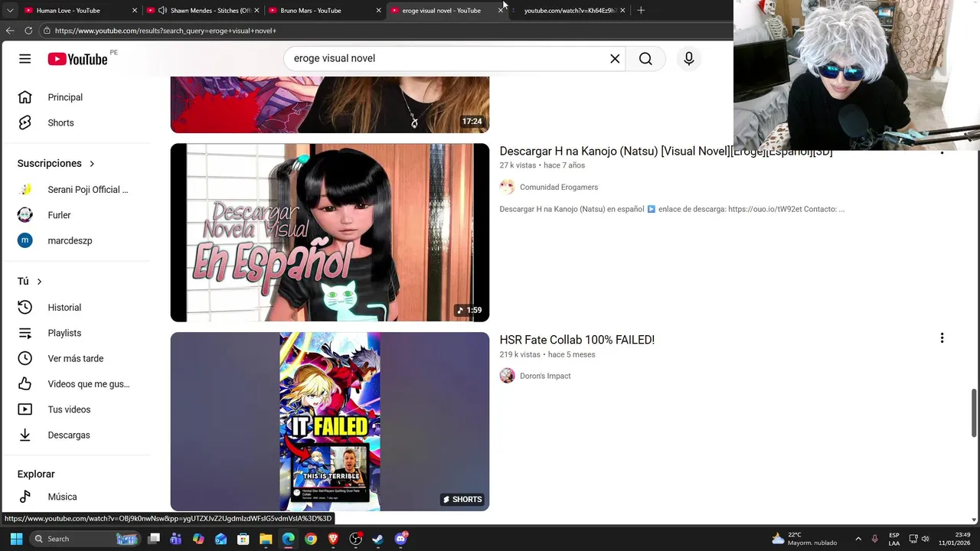
Task: Close the Human Love tab
Action: point(135,11)
